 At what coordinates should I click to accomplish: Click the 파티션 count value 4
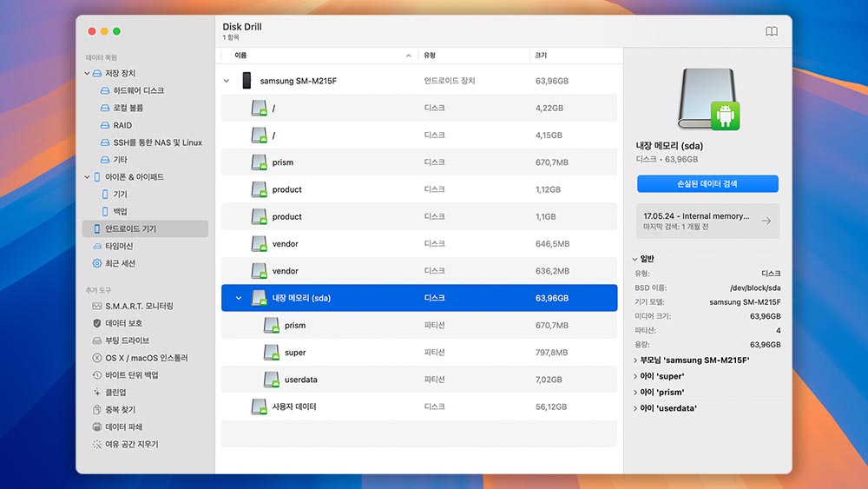coord(778,331)
